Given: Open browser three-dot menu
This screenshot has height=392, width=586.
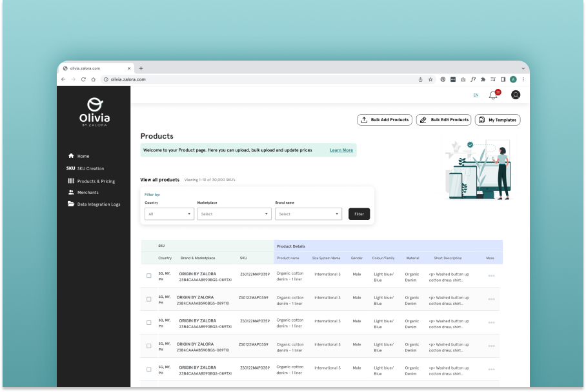Looking at the screenshot, I should coord(523,79).
